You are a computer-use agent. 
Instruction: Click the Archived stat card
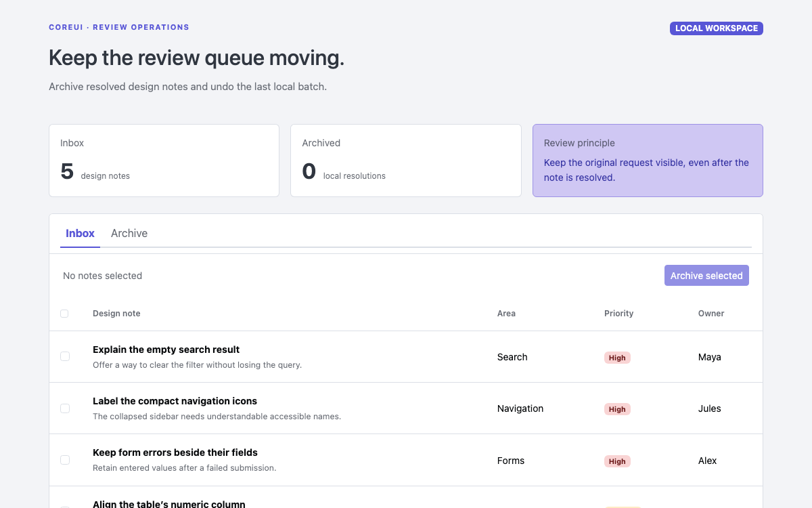[406, 161]
